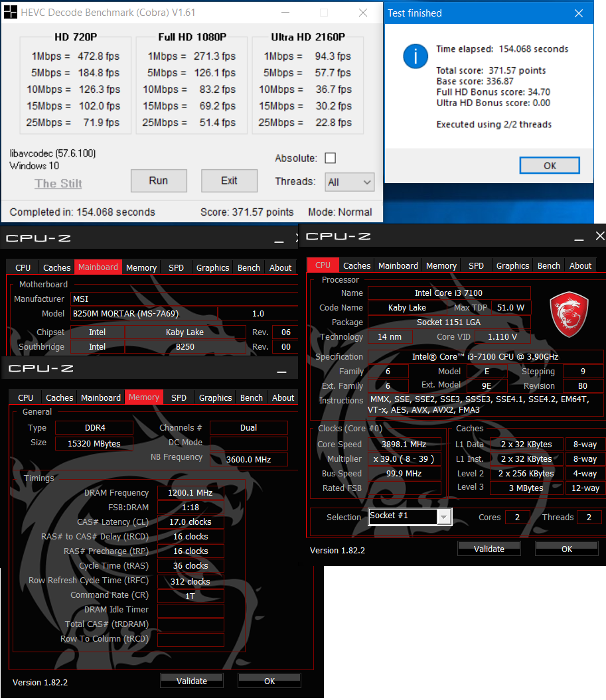
Task: Switch to Mainboard tab in CPU-Z processor window
Action: (x=398, y=265)
